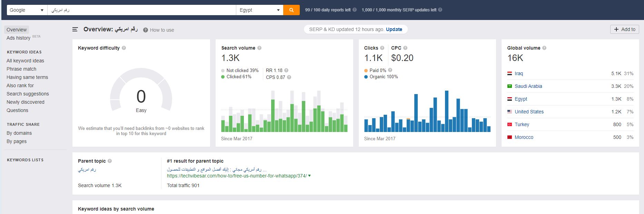Viewport: 644px width, 214px height.
Task: Open the Egypt country dropdown in search bar
Action: [x=260, y=10]
